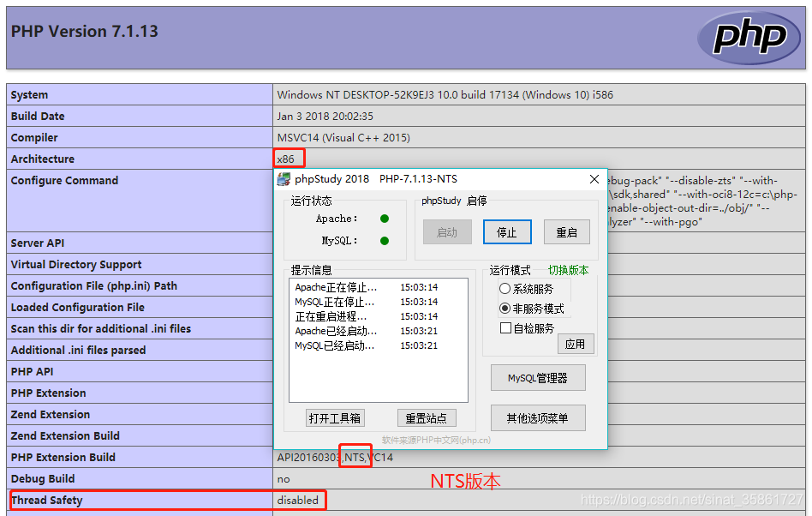812x516 pixels.
Task: Click the 'no' Debug Build value
Action: coord(284,479)
